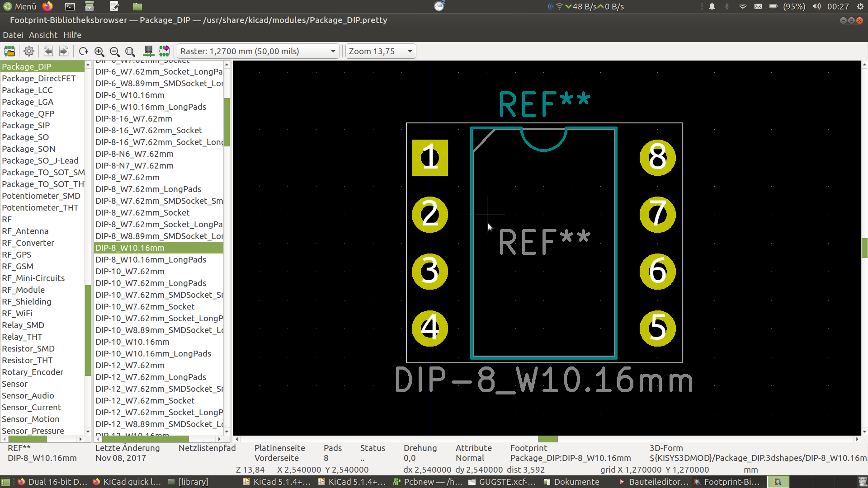
Task: Open the Raster grid size dropdown
Action: [x=258, y=51]
